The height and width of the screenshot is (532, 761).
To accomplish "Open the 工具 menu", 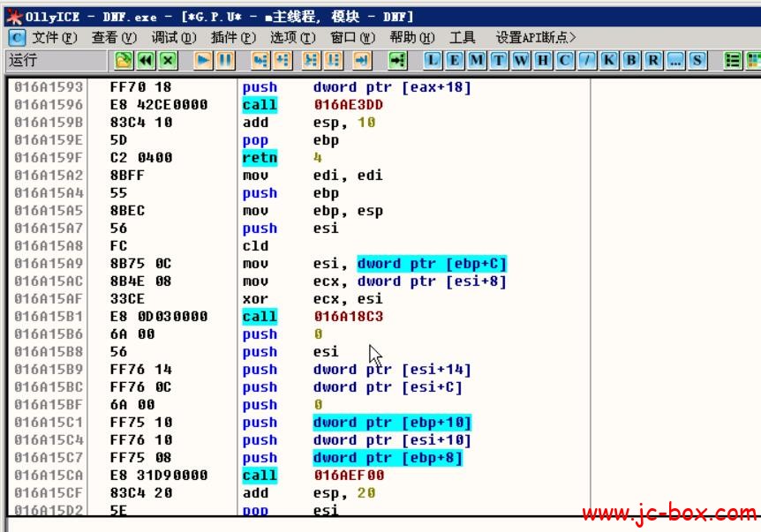I will tap(463, 37).
